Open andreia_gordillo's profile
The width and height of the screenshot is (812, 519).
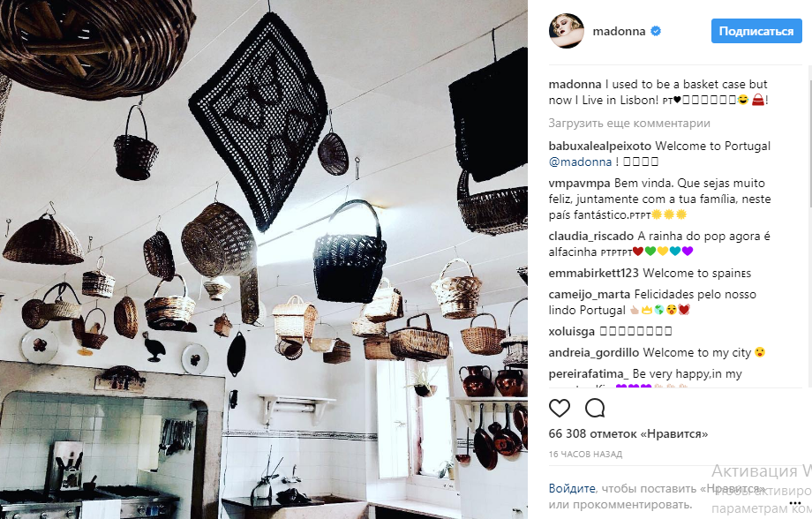pos(594,353)
